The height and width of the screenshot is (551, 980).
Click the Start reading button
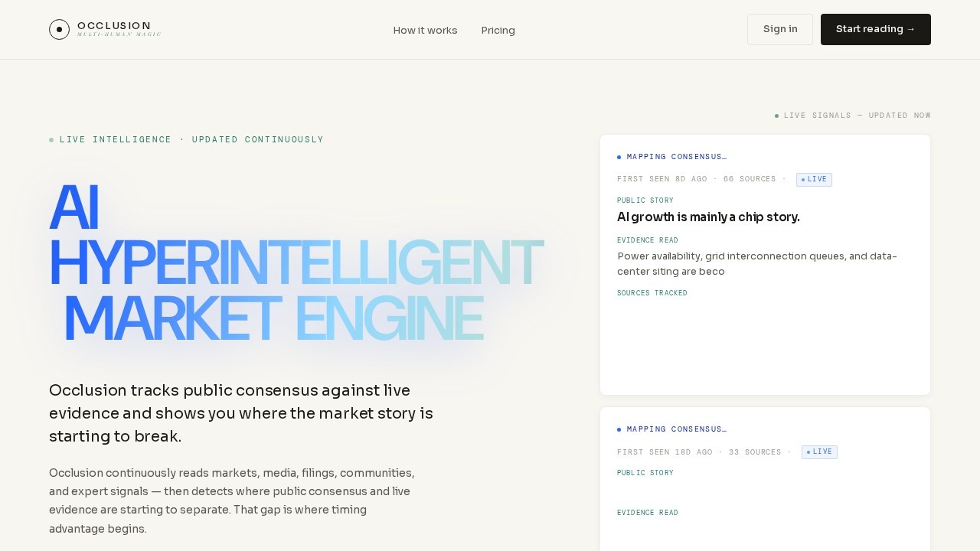876,29
